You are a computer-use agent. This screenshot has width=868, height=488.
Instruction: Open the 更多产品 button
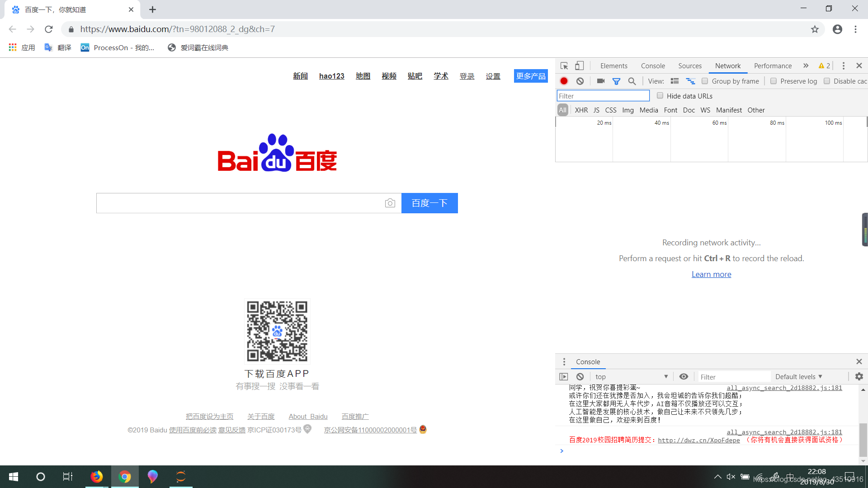[531, 76]
